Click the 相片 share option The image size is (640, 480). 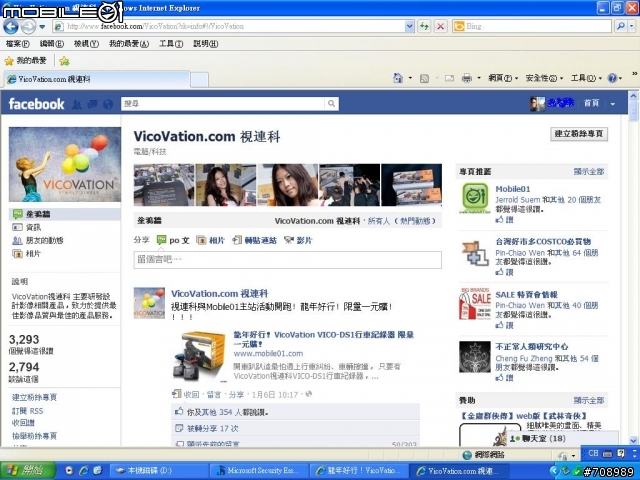point(211,240)
